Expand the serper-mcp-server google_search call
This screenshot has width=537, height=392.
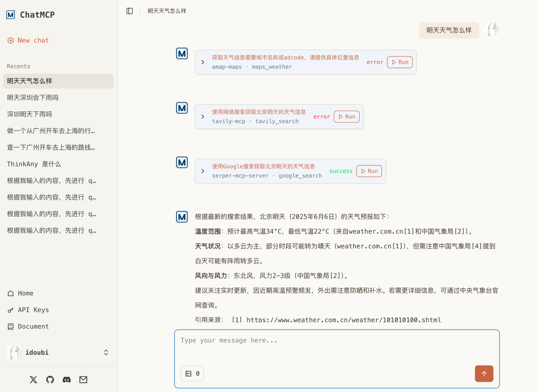[203, 171]
